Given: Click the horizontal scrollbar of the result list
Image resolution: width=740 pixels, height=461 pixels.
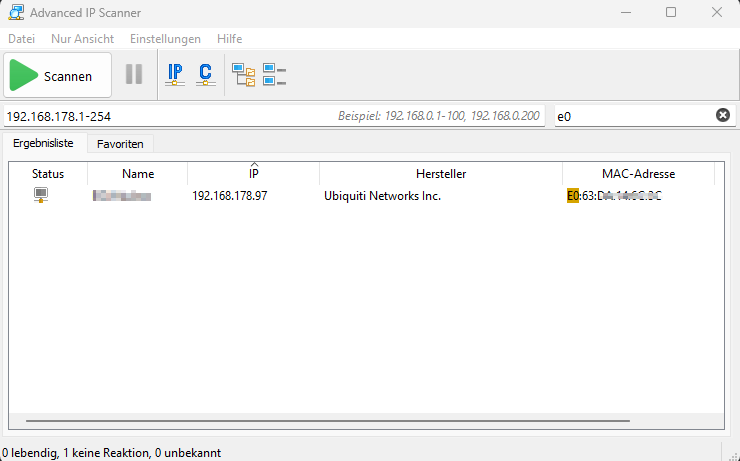Looking at the screenshot, I should pos(328,420).
